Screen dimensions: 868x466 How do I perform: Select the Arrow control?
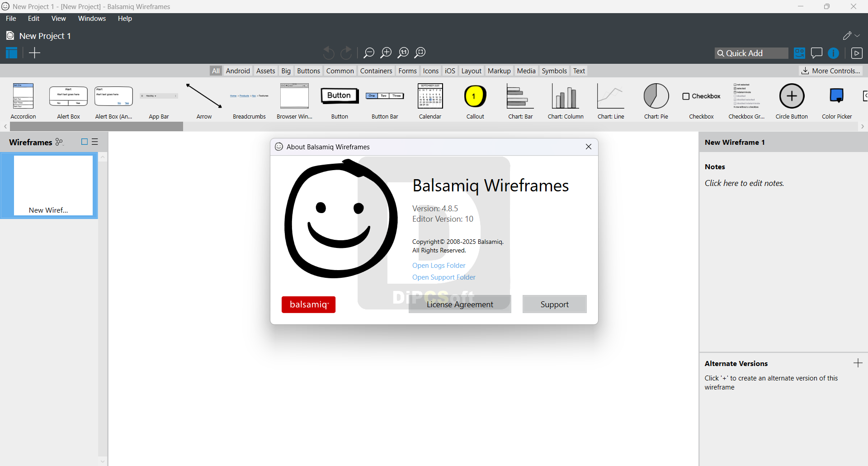(204, 101)
